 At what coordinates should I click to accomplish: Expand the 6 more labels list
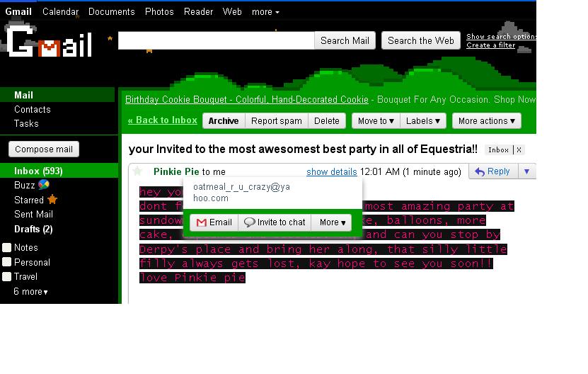coord(30,291)
